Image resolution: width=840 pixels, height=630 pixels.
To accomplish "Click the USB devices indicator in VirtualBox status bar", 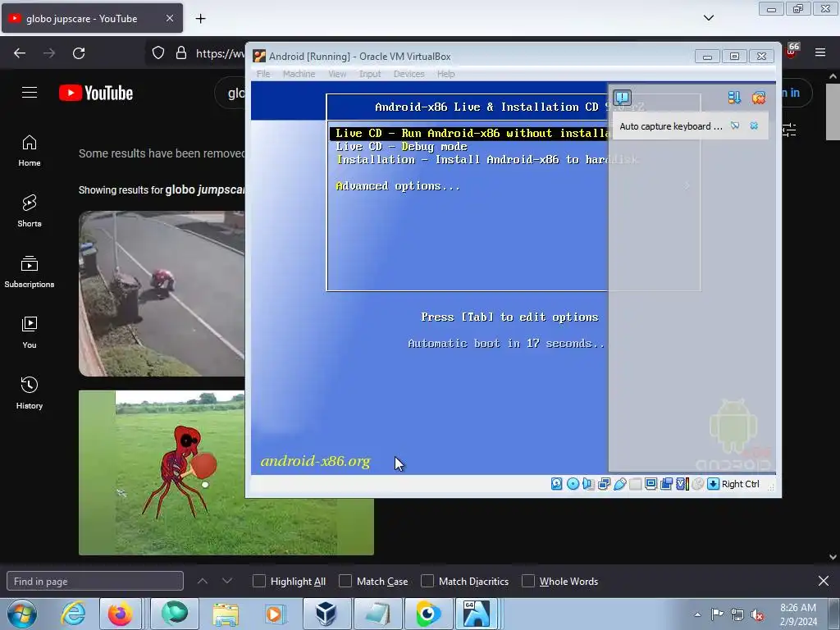I will [620, 484].
